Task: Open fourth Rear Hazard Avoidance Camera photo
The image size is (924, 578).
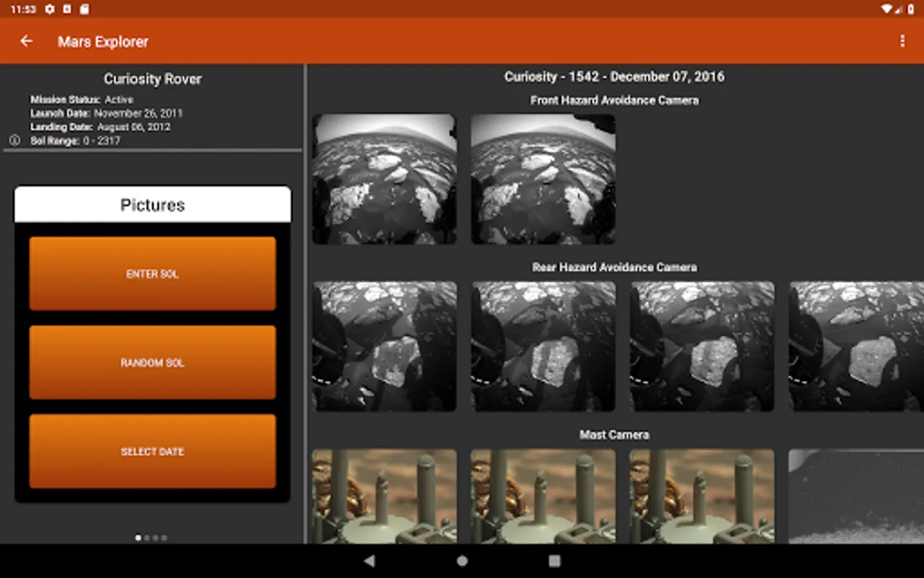Action: pos(856,346)
